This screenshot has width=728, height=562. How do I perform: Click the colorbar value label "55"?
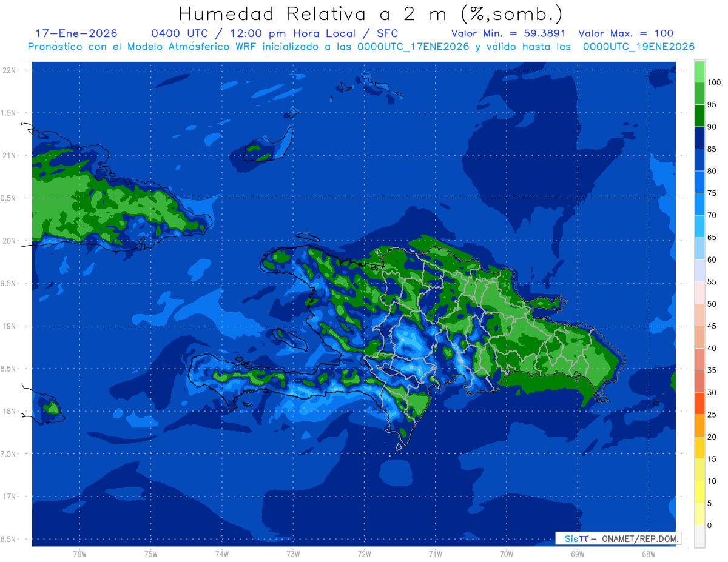pos(712,282)
